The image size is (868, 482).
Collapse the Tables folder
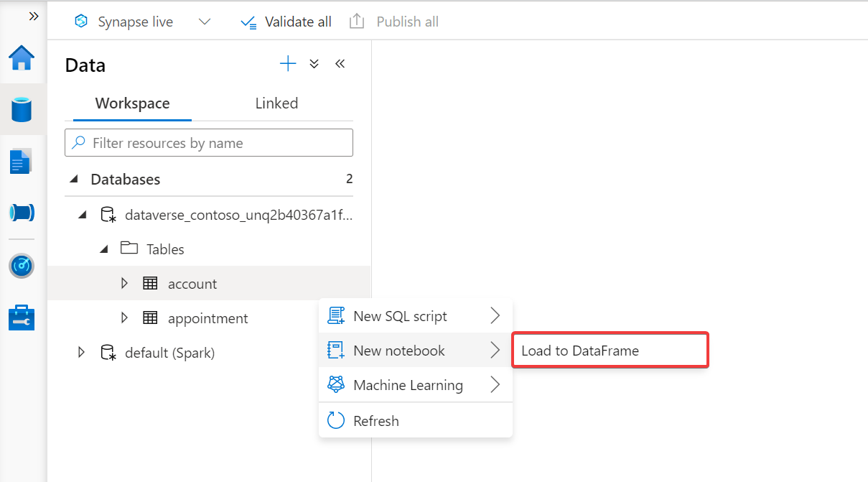104,249
